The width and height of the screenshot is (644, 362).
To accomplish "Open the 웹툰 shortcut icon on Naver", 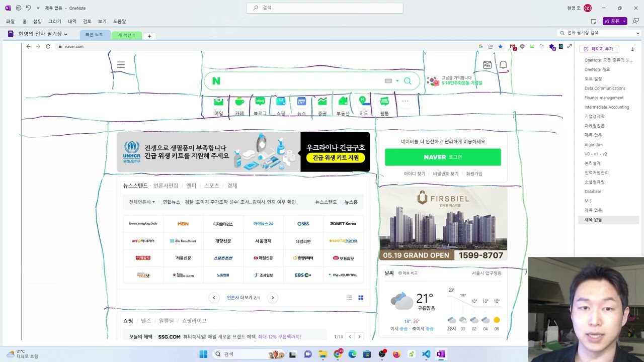I will coord(384,102).
